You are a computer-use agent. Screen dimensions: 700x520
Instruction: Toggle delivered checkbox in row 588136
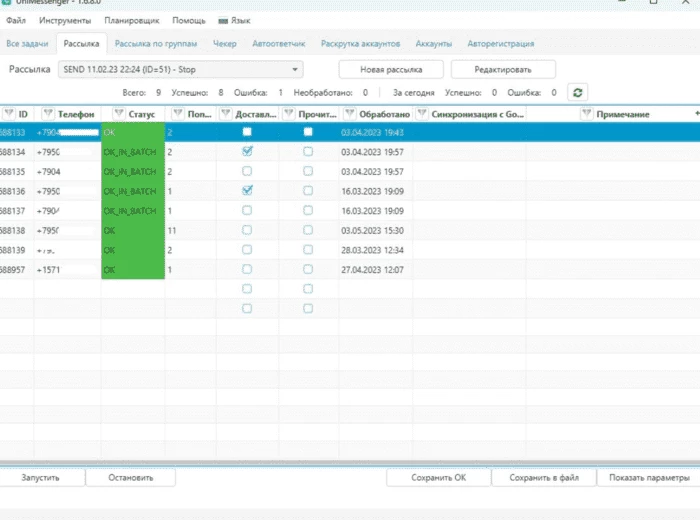tap(247, 191)
